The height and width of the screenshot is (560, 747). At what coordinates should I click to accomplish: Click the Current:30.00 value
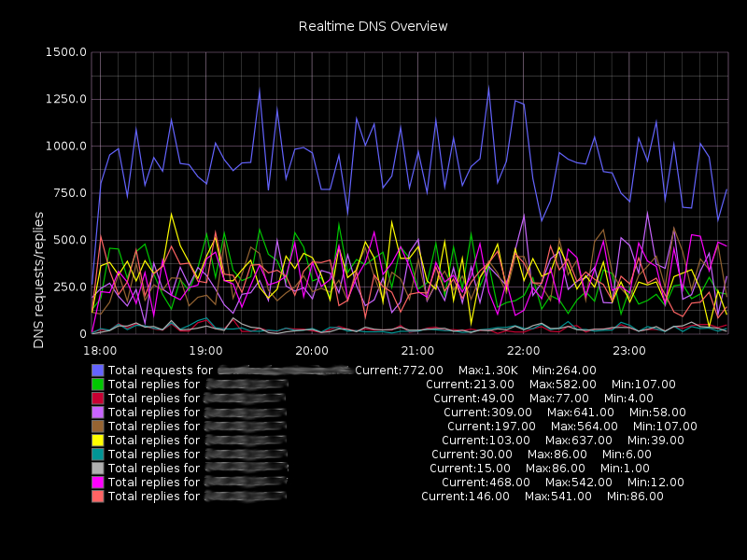click(472, 455)
